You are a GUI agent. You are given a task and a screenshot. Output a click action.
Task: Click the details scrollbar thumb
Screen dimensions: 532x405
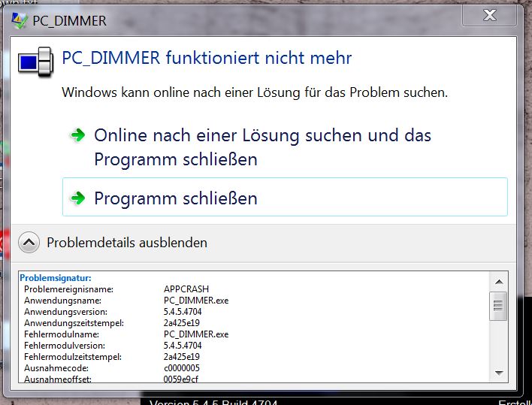[498, 306]
